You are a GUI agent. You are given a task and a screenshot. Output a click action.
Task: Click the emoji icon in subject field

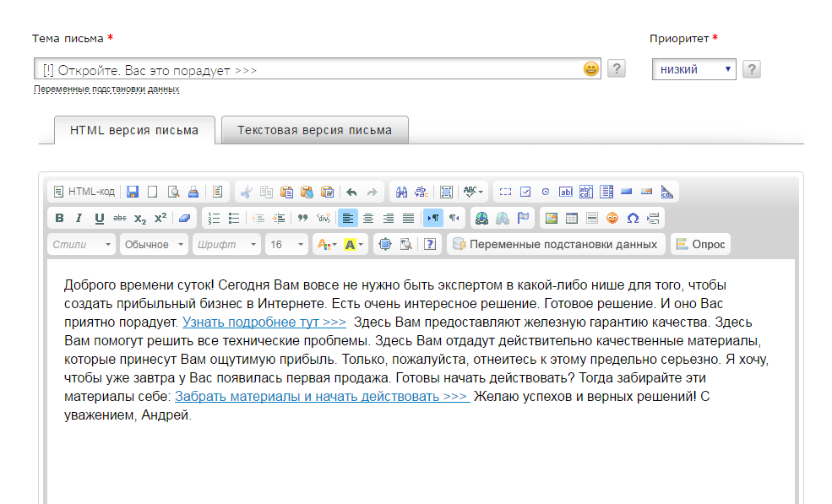coord(591,69)
